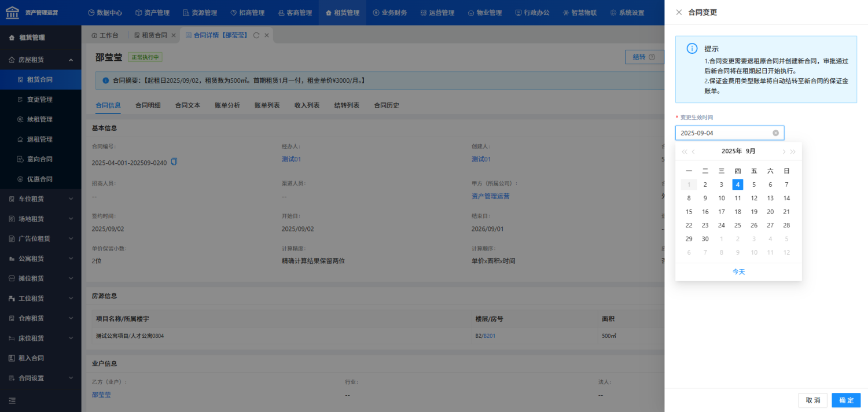Viewport: 868px width, 412px height.
Task: Select 变更管理 in the sidebar
Action: coord(41,100)
